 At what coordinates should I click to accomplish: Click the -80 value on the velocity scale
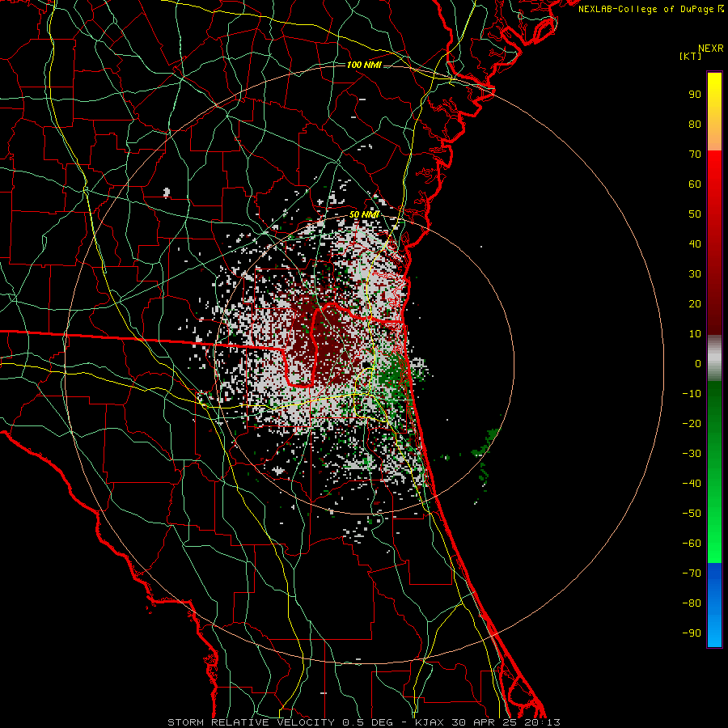pos(692,603)
